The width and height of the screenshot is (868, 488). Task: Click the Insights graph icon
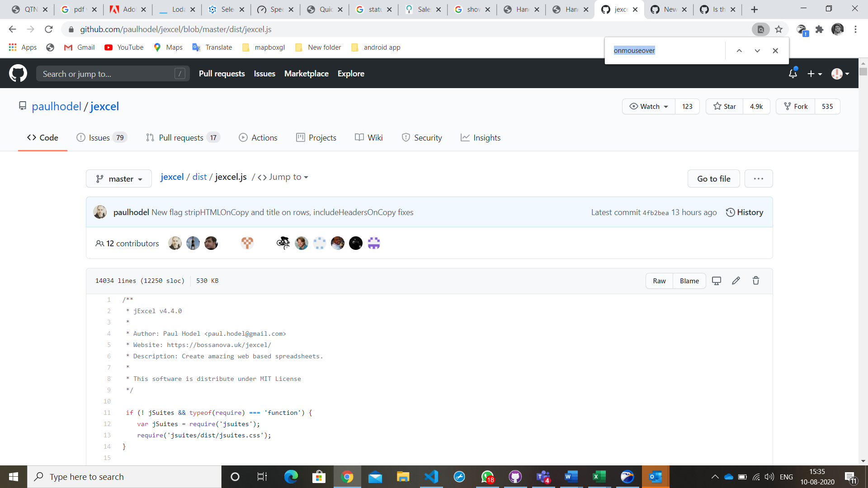465,137
